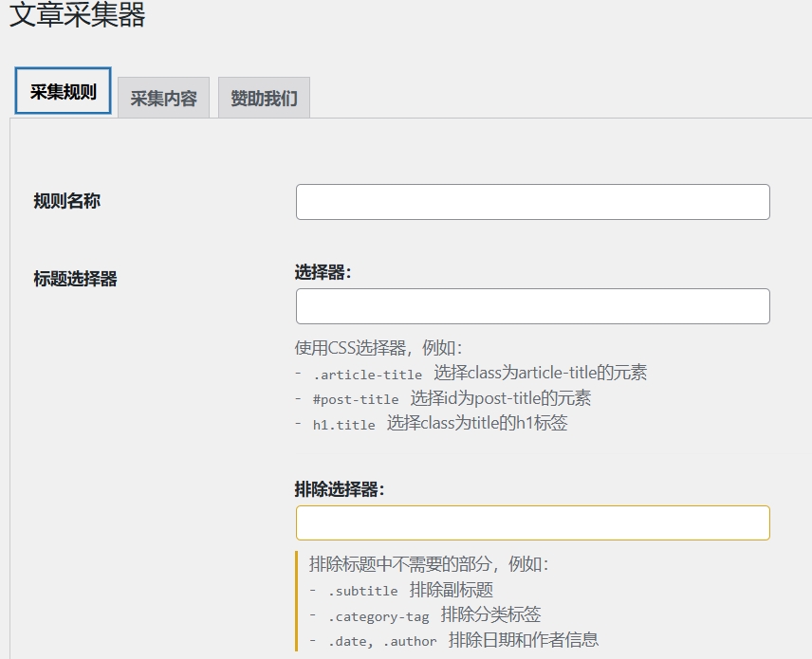
Task: Switch to the 采集规则 tab
Action: 64,91
